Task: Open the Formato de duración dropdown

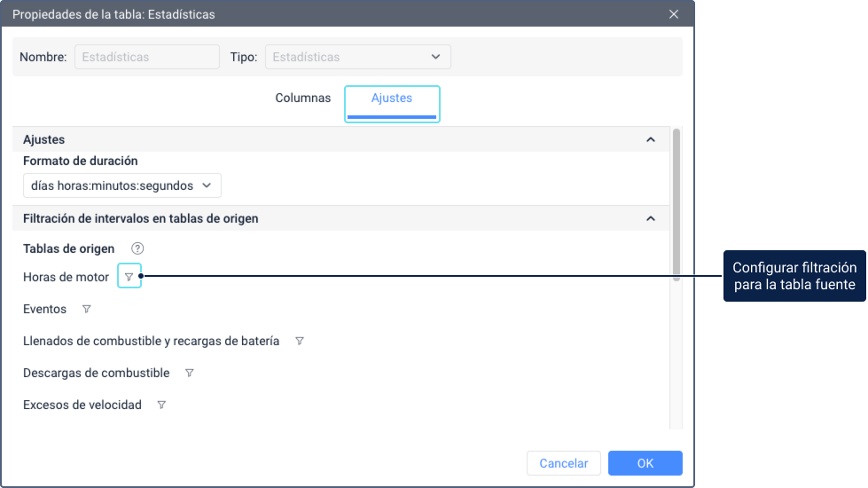Action: pos(121,185)
